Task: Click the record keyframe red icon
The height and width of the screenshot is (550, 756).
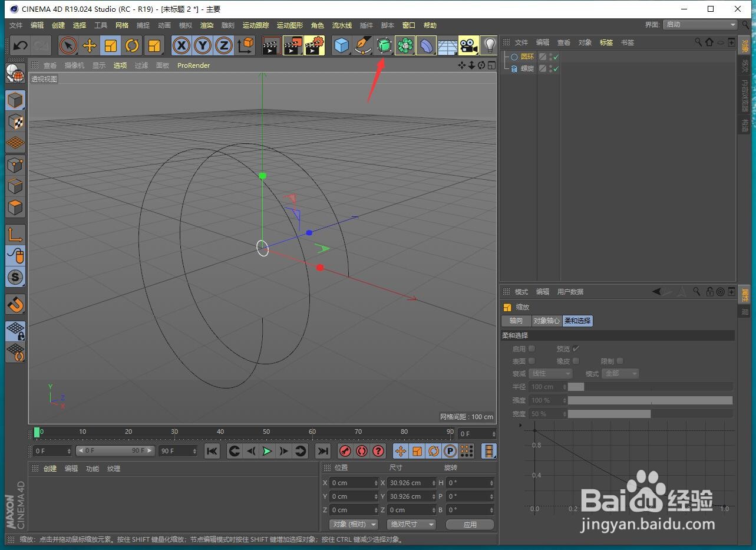Action: (345, 451)
